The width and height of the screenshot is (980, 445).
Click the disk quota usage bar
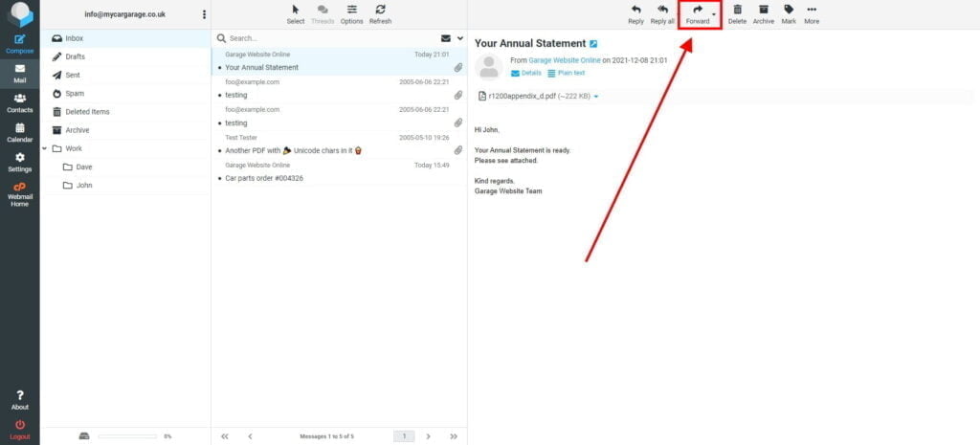click(x=127, y=436)
